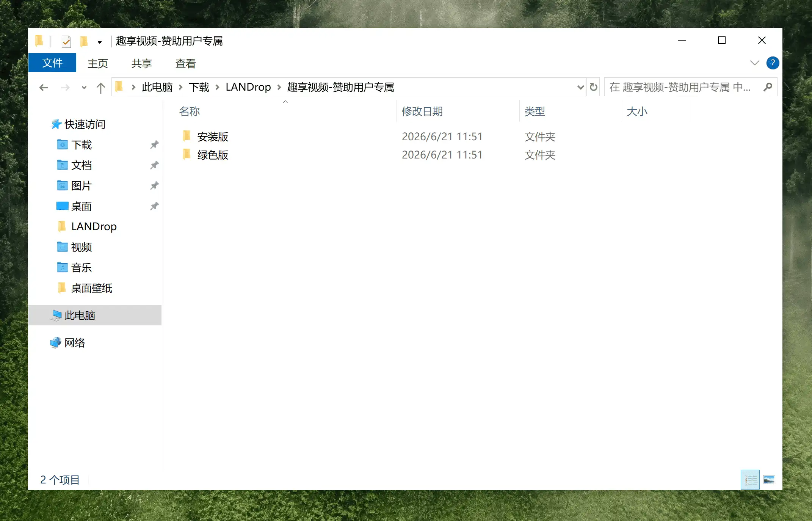Select 快速访问 in the navigation pane
The width and height of the screenshot is (812, 521).
click(85, 124)
